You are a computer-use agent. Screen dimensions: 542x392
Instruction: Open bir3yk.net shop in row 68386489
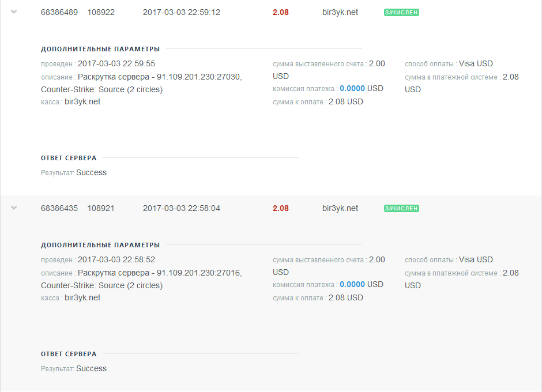[x=340, y=12]
